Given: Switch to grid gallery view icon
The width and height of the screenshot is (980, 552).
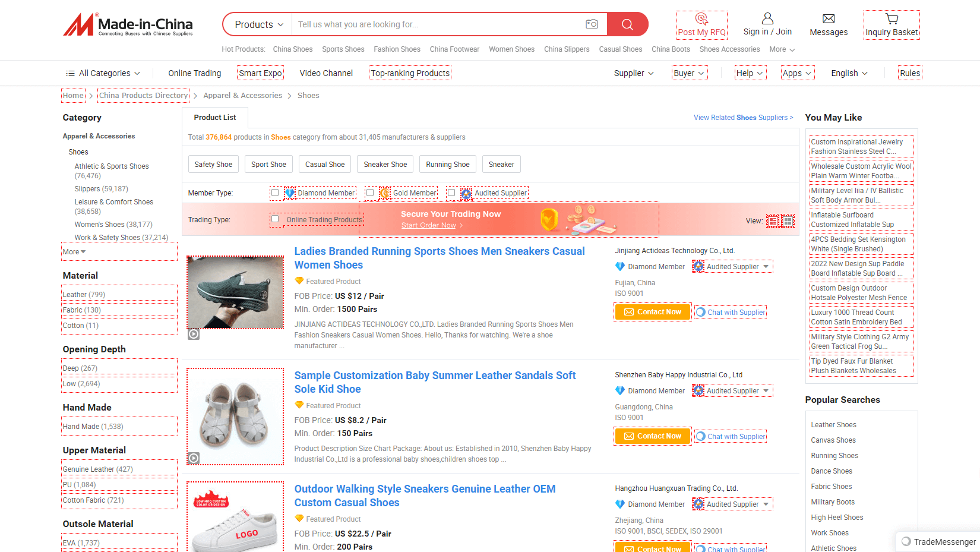Looking at the screenshot, I should [788, 221].
